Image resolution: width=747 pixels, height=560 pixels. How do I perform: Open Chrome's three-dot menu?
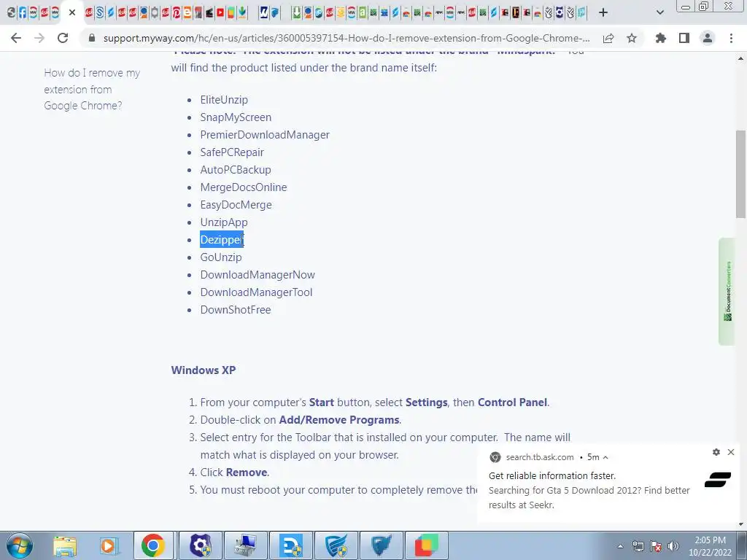[x=731, y=38]
